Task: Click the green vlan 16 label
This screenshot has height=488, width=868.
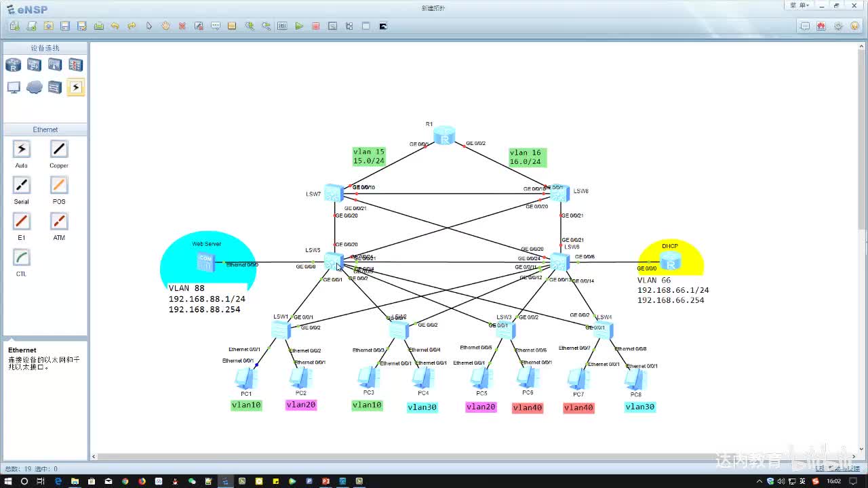Action: point(528,157)
